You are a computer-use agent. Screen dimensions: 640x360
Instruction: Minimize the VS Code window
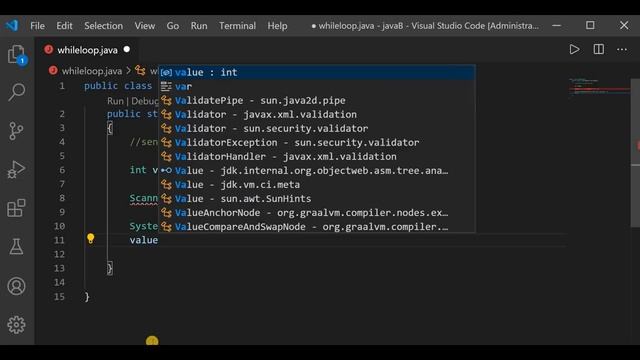pyautogui.click(x=556, y=25)
